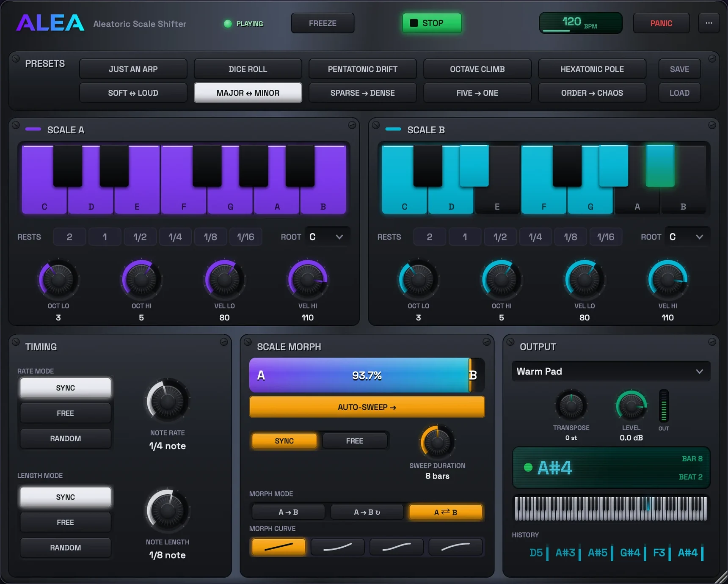This screenshot has width=728, height=584.
Task: Select the S-shaped morph curve icon
Action: click(396, 547)
